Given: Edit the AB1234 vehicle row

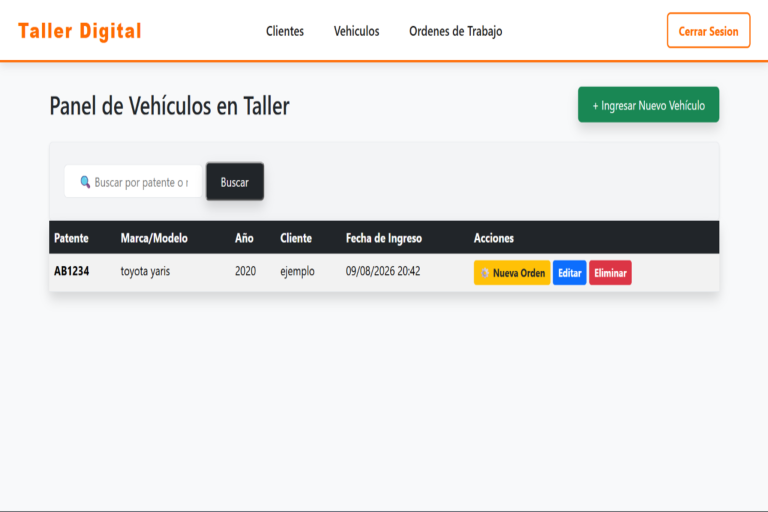Looking at the screenshot, I should coord(570,273).
